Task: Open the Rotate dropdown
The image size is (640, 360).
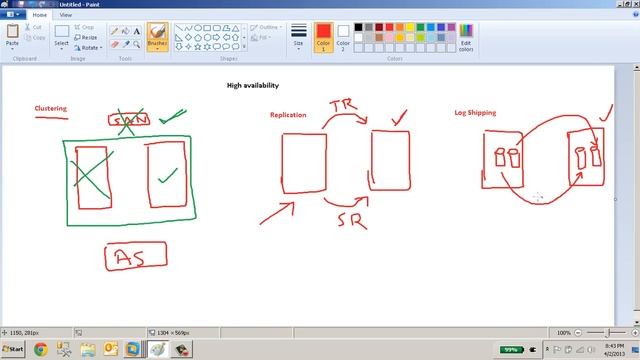Action: click(88, 48)
